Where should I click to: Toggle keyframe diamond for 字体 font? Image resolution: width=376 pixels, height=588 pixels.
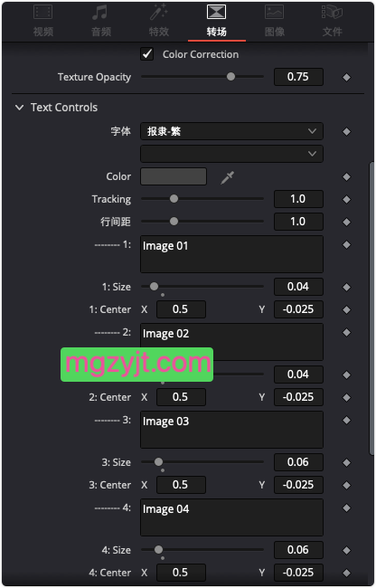pos(347,132)
